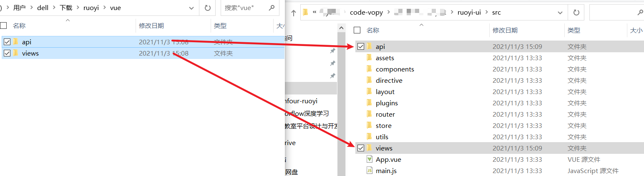Click the main.js file icon
Screen dimensions: 644x176
pyautogui.click(x=369, y=171)
